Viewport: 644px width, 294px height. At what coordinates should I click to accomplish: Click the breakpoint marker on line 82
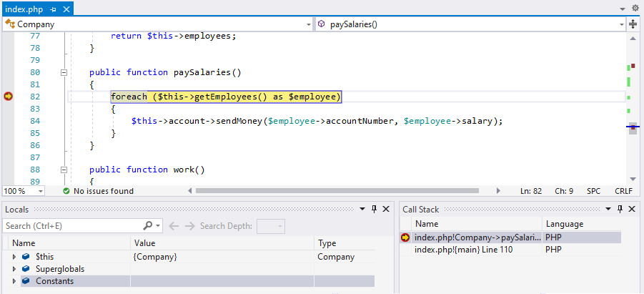(8, 97)
